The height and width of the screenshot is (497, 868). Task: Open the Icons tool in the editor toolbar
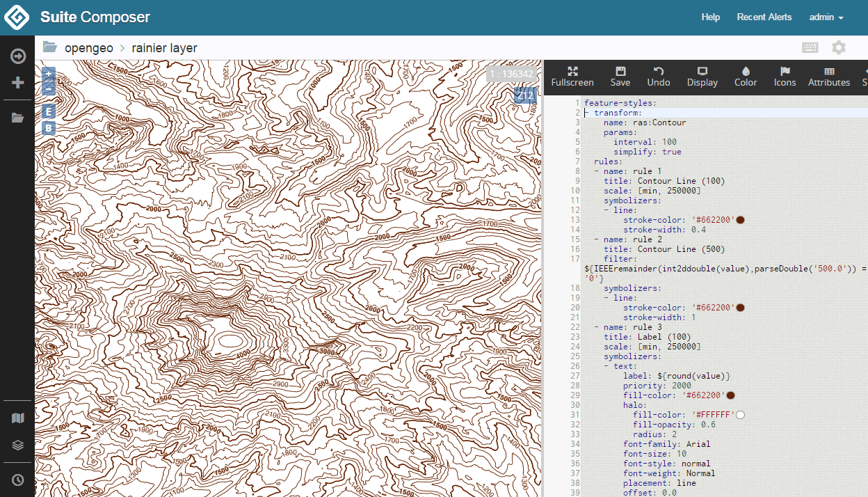785,77
